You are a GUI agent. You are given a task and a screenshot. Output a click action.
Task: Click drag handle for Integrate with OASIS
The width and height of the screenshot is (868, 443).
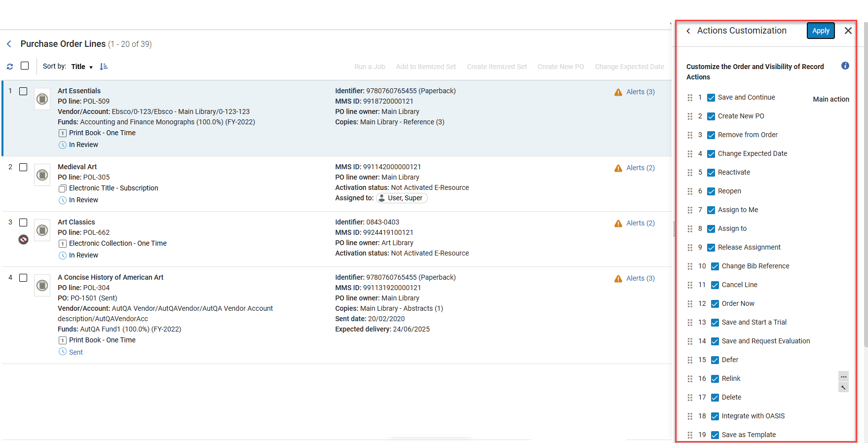tap(690, 416)
